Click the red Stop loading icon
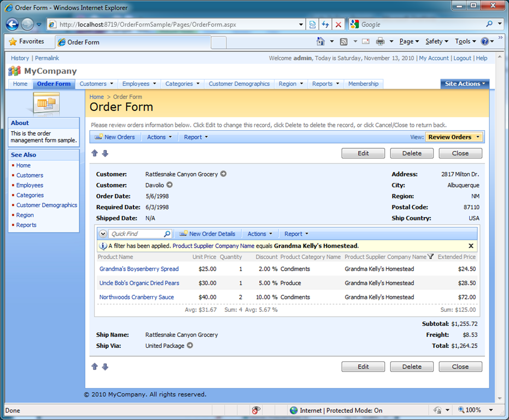The image size is (509, 420). 338,25
